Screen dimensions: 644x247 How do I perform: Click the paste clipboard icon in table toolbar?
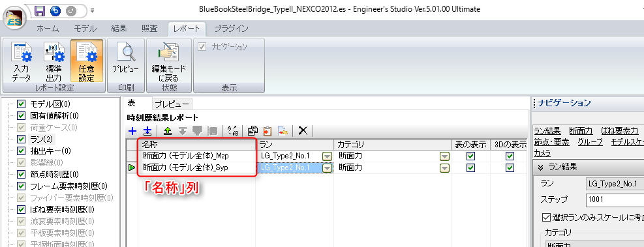pos(268,131)
